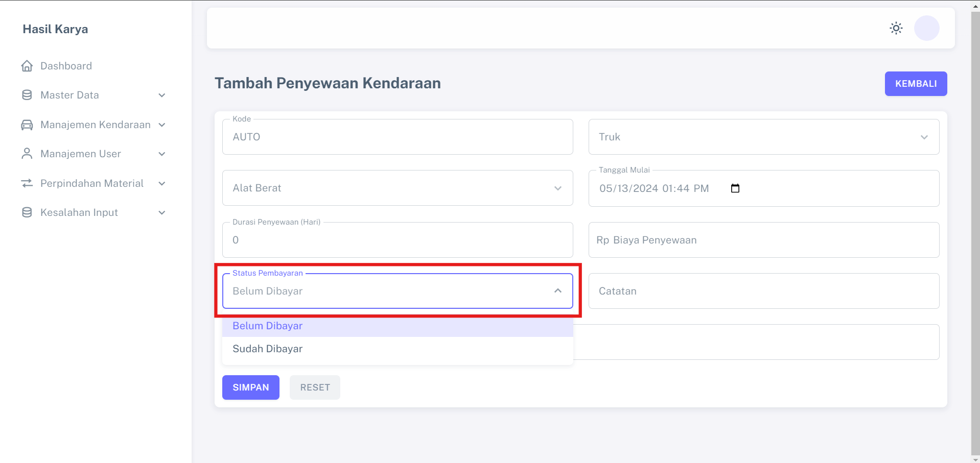Open the Truk dropdown
980x463 pixels.
763,137
